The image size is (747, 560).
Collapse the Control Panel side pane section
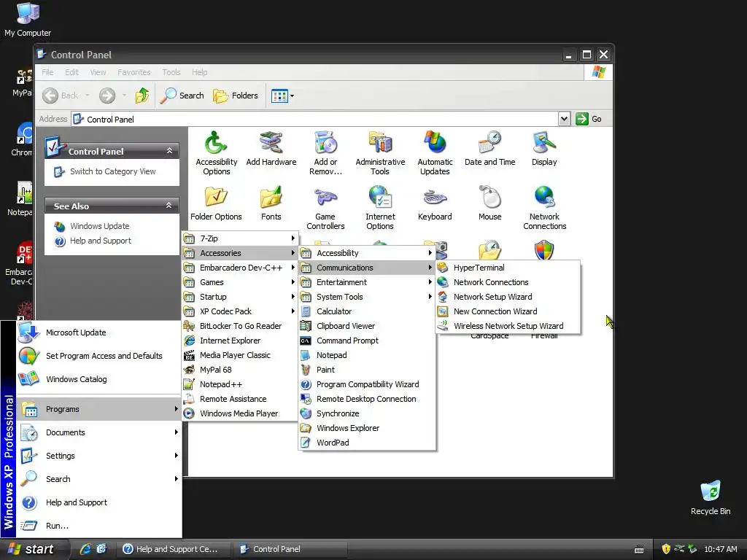tap(169, 151)
